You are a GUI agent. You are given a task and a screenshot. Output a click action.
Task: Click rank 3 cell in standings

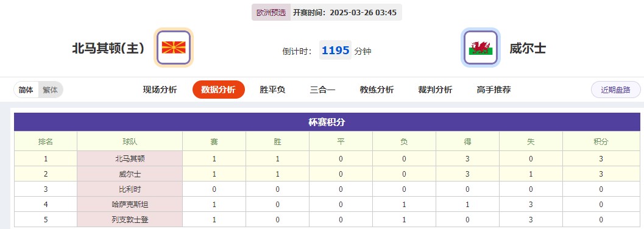46,189
